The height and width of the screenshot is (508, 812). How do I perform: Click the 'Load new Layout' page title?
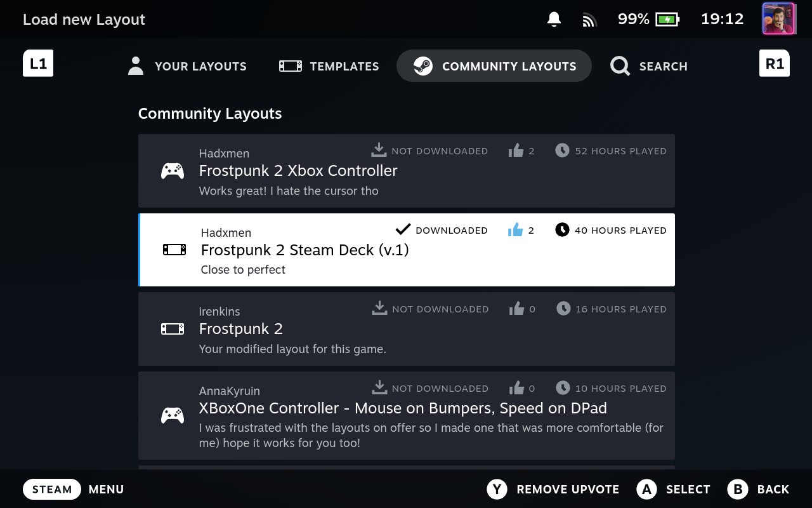(x=84, y=20)
